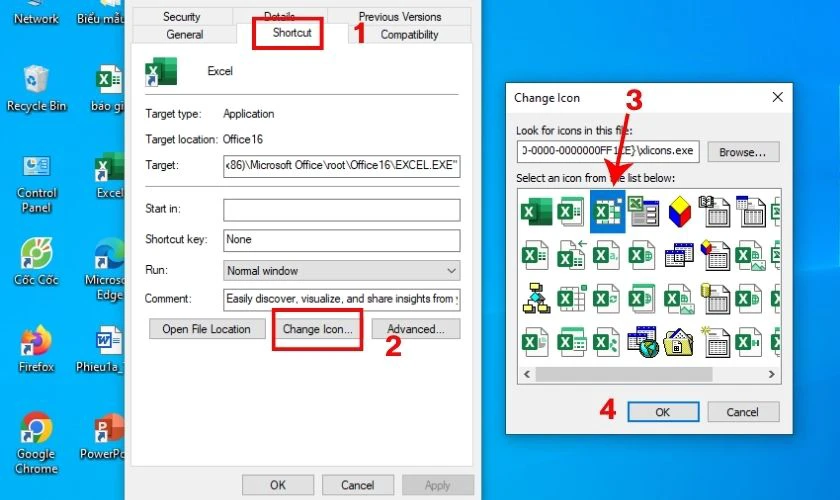Select the table windows with earth globe icon
Screen dimensions: 840x500
(642, 341)
